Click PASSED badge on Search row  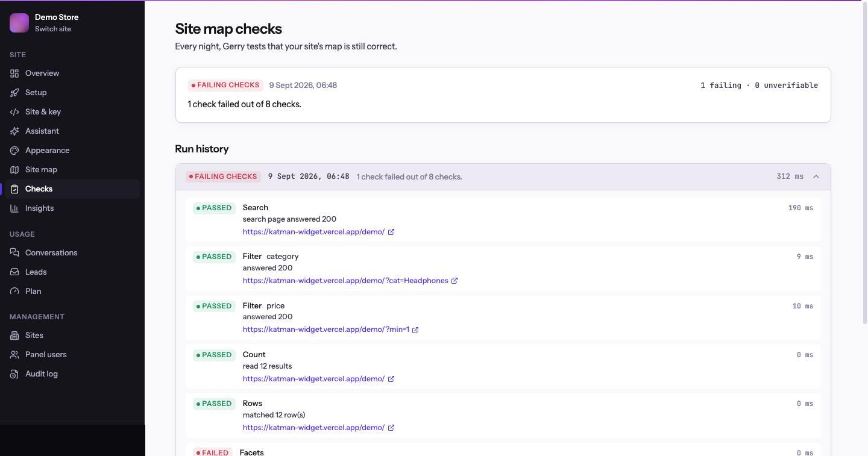pyautogui.click(x=214, y=208)
